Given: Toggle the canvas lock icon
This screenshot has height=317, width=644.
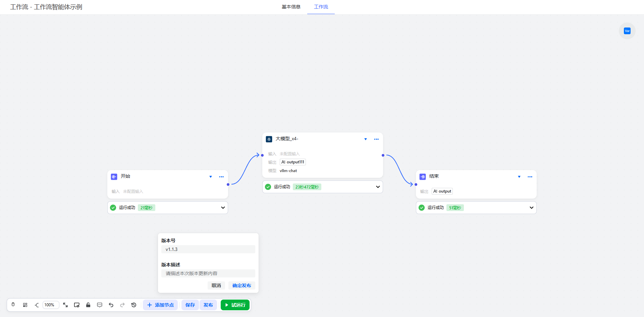Looking at the screenshot, I should pos(88,305).
